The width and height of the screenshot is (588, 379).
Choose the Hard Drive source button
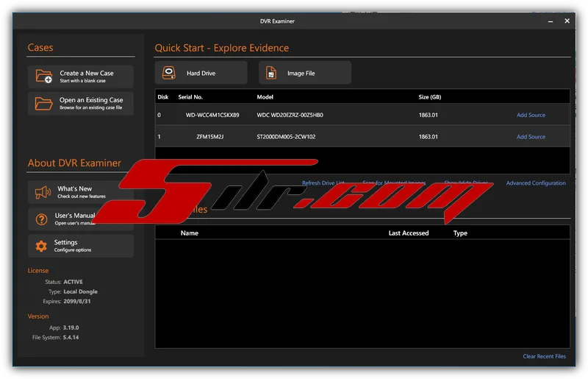click(201, 73)
